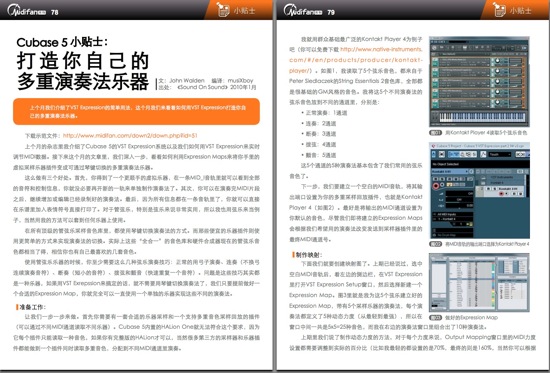550x373 pixels.
Task: Click the title 打造你自己的多重演奏法乐器
Action: click(x=83, y=71)
